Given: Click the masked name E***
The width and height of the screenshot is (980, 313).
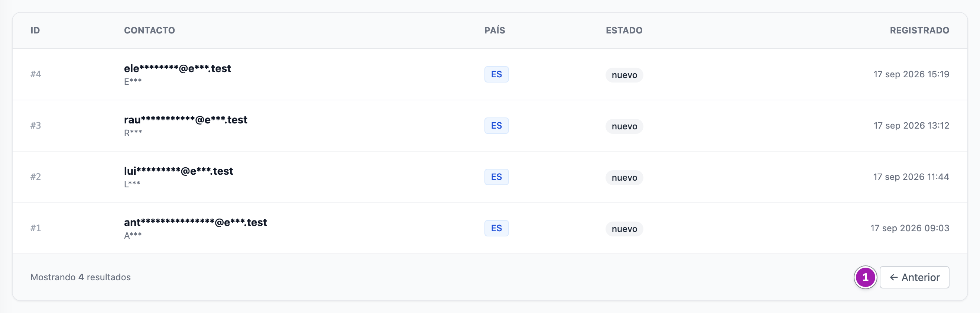Looking at the screenshot, I should coord(133,81).
